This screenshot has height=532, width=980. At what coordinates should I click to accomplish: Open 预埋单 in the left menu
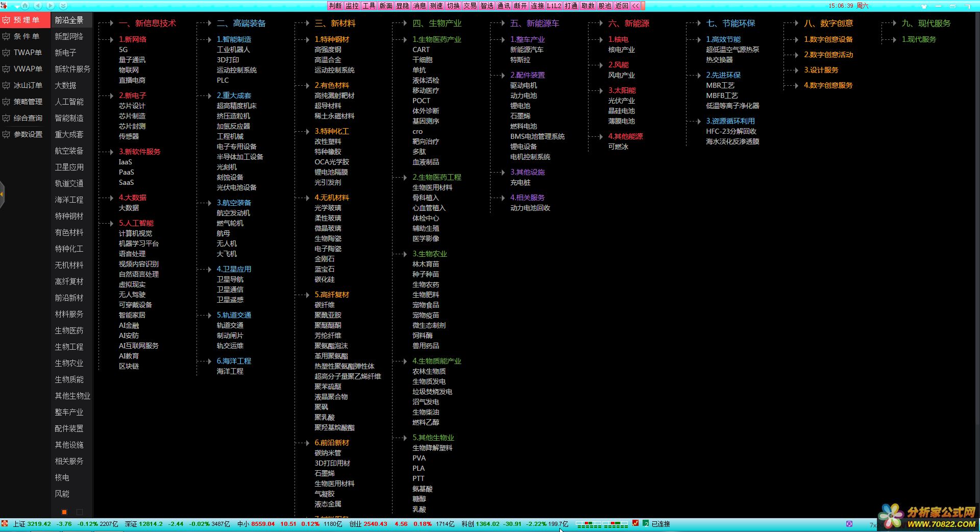coord(25,20)
